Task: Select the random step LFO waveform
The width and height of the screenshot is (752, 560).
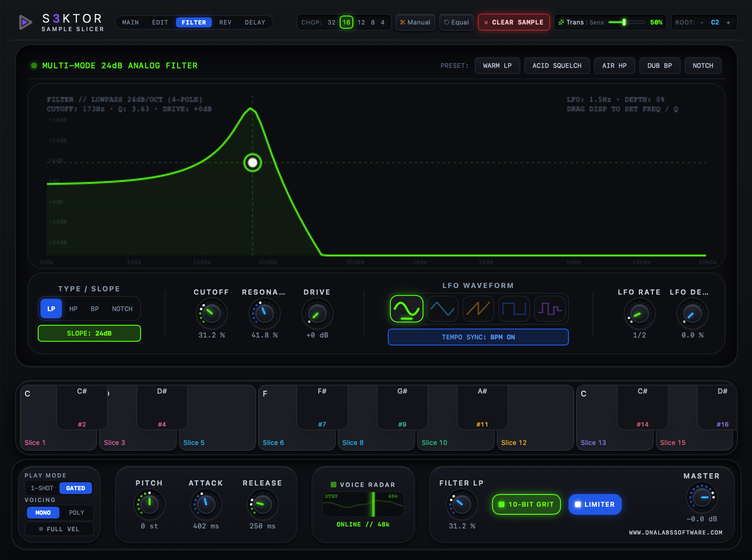Action: pos(550,309)
